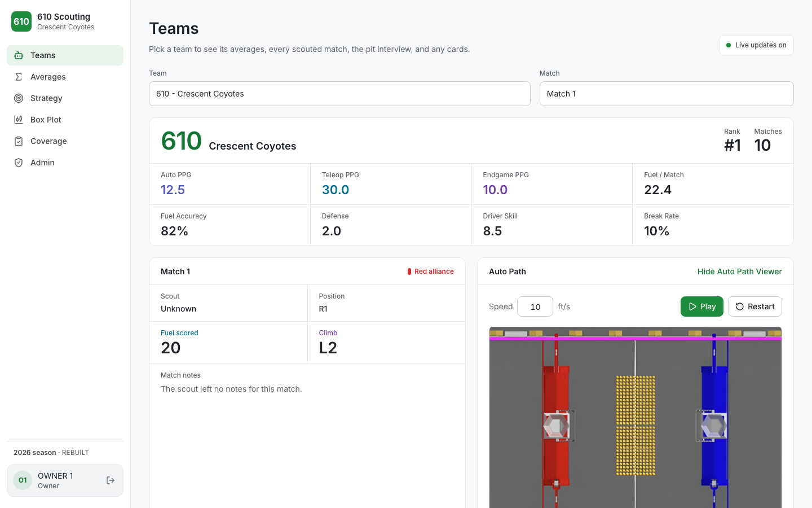Click the match notes text
This screenshot has height=508, width=812.
pyautogui.click(x=231, y=389)
